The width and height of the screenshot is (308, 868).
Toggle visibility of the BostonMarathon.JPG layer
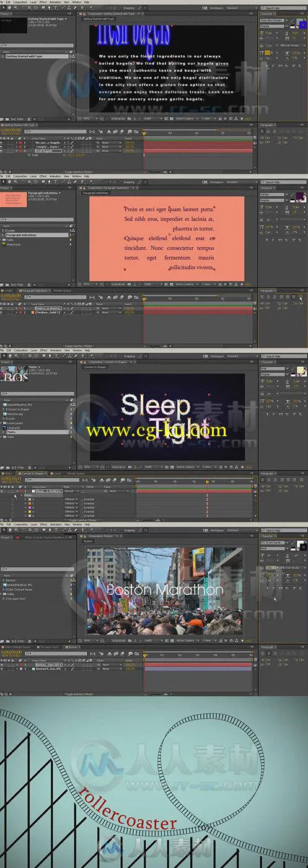pyautogui.click(x=2, y=670)
